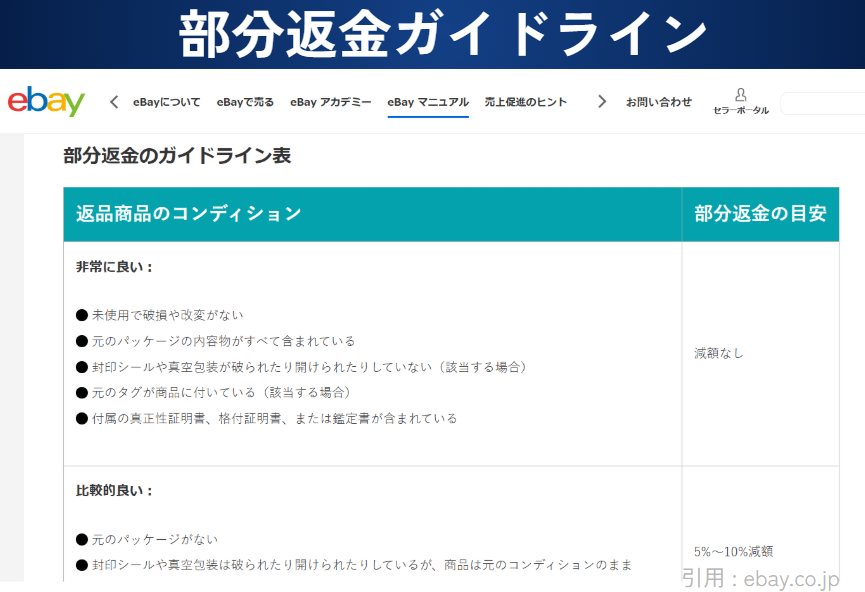Select the 5%〜10%減額 table cell
The width and height of the screenshot is (865, 592).
coord(733,551)
